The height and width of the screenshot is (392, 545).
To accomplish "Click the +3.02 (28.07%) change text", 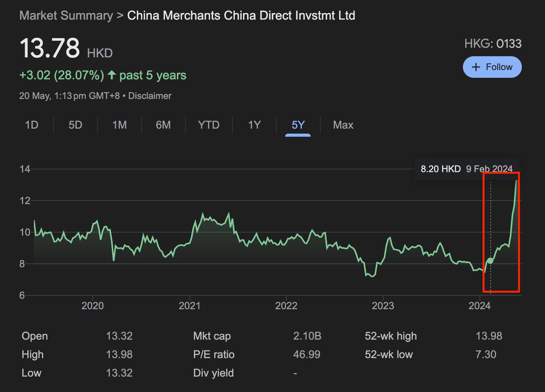I will point(62,75).
